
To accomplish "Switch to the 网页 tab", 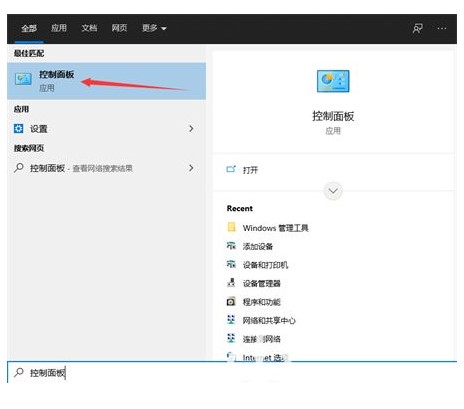I will coord(119,28).
